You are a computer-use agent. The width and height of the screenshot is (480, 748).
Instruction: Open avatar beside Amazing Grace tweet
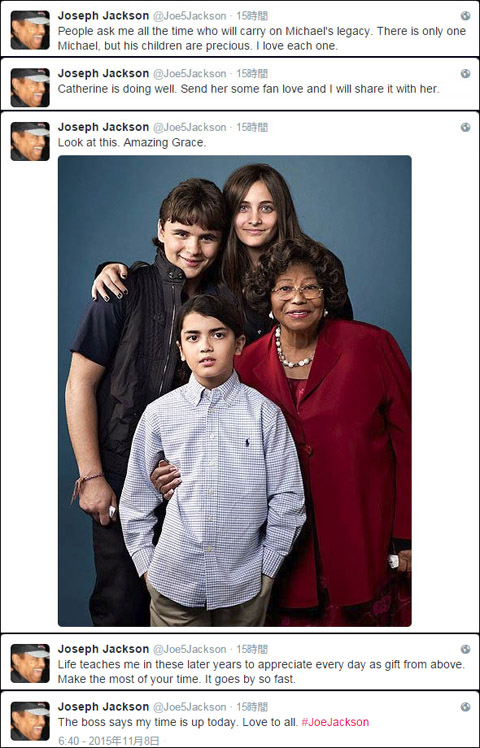[x=30, y=141]
